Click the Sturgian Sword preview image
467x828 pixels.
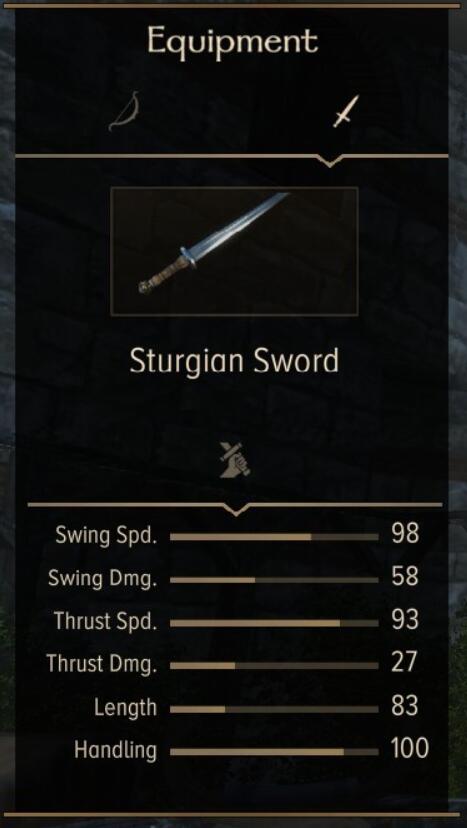234,251
